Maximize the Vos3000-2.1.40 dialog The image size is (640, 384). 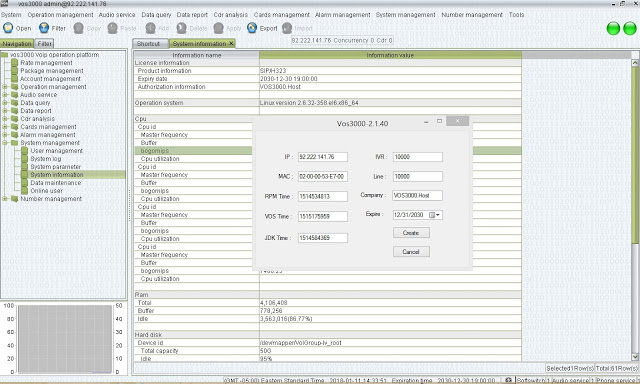pyautogui.click(x=439, y=121)
